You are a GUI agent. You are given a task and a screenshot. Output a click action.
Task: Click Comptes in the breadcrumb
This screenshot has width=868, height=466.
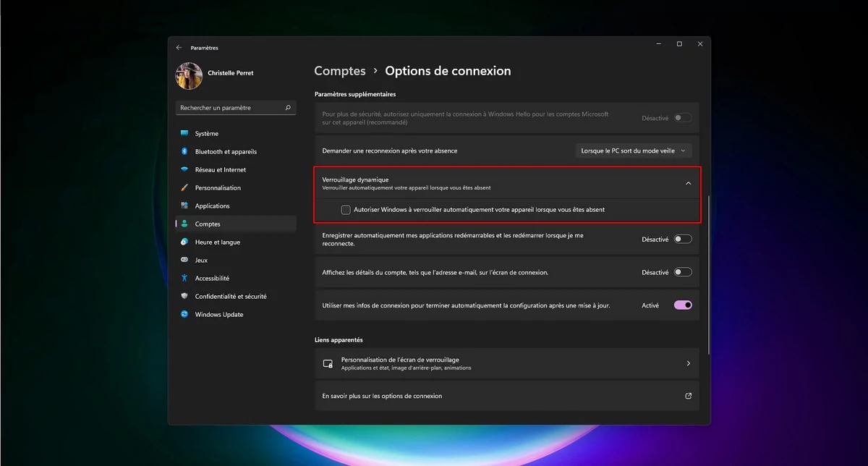pyautogui.click(x=340, y=71)
